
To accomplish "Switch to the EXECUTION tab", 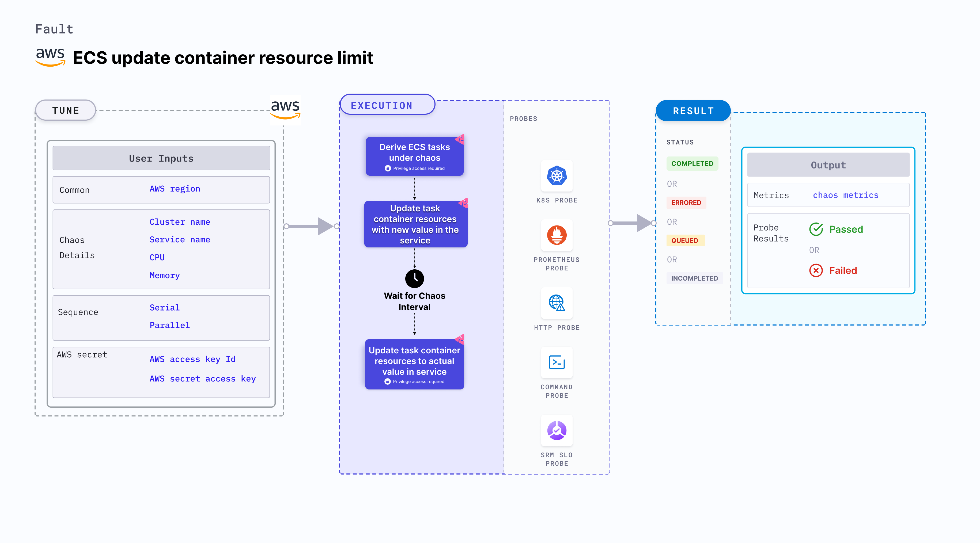I will (381, 105).
